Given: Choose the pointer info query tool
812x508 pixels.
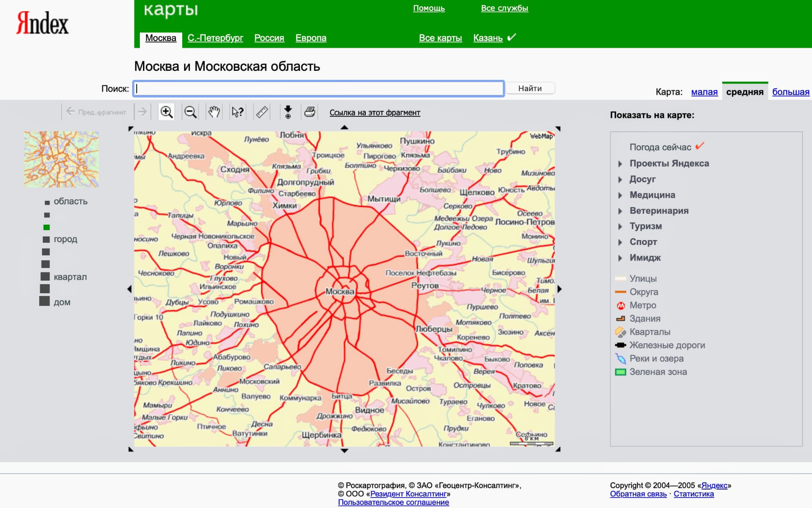Looking at the screenshot, I should tap(238, 112).
